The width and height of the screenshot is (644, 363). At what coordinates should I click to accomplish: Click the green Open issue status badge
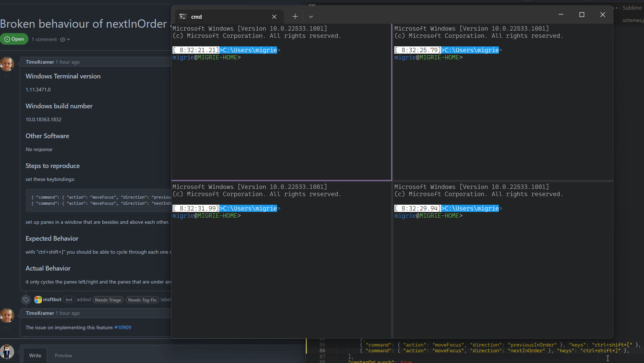pos(14,39)
